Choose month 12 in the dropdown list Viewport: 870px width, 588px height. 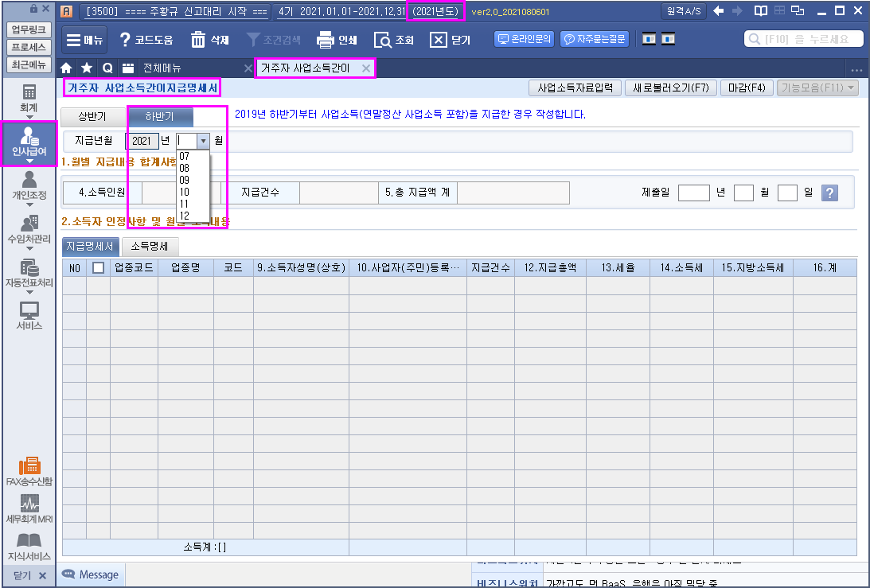point(185,216)
